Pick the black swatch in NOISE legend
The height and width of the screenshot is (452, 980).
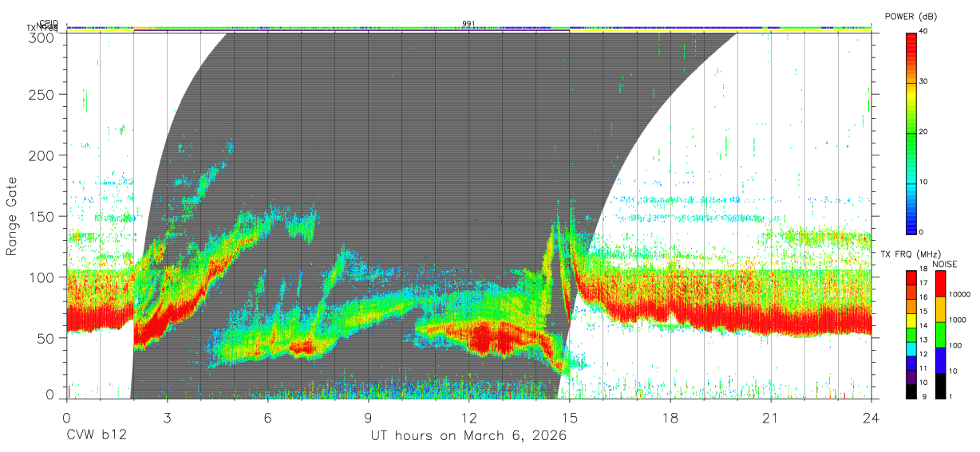click(942, 386)
